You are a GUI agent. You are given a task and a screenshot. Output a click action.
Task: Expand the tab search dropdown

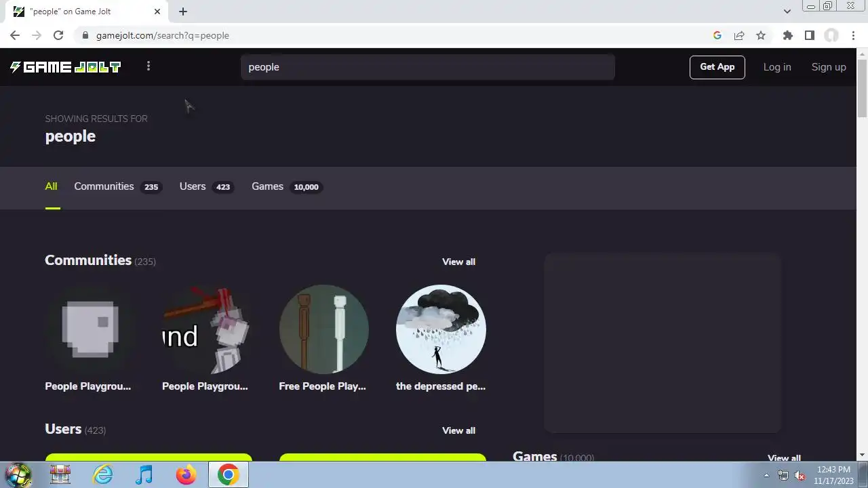coord(787,12)
